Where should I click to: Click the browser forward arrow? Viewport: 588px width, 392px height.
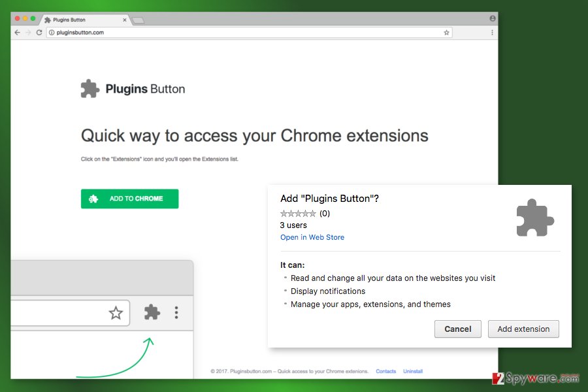[28, 33]
